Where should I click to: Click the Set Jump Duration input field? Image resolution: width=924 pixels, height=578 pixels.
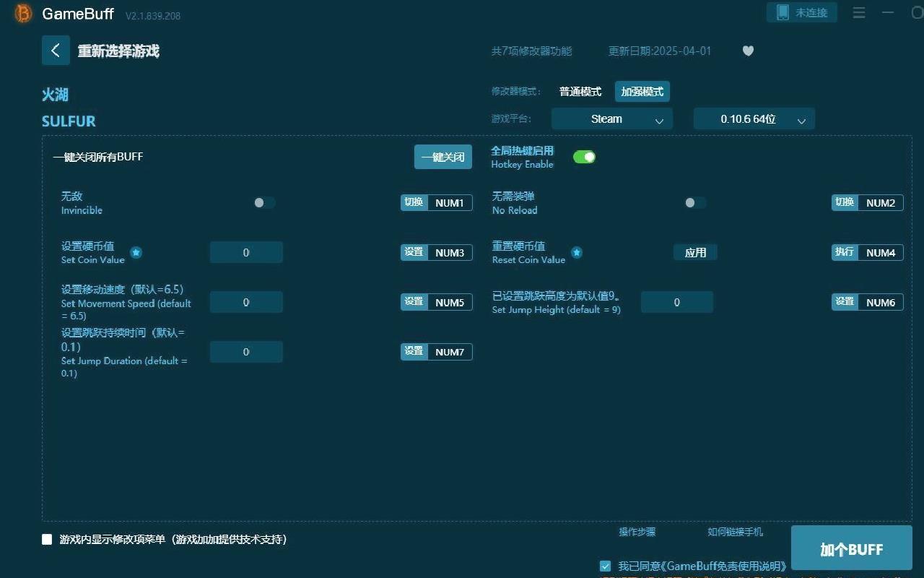point(246,352)
